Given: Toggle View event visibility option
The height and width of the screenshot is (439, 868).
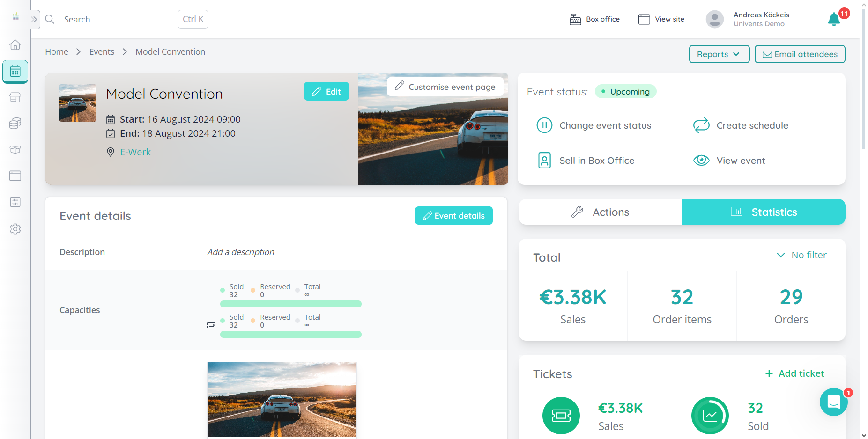Looking at the screenshot, I should click(701, 160).
